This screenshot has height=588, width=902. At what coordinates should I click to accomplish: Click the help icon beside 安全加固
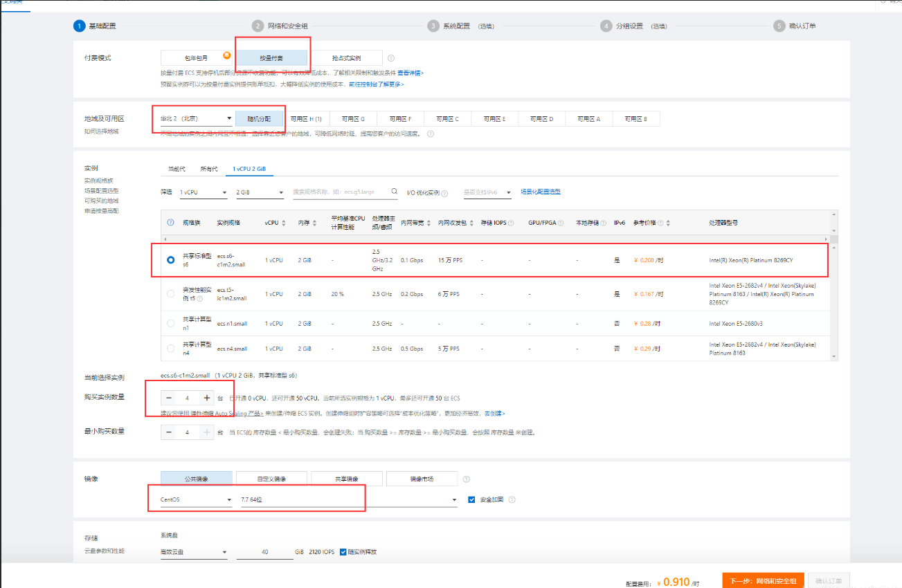coord(512,499)
